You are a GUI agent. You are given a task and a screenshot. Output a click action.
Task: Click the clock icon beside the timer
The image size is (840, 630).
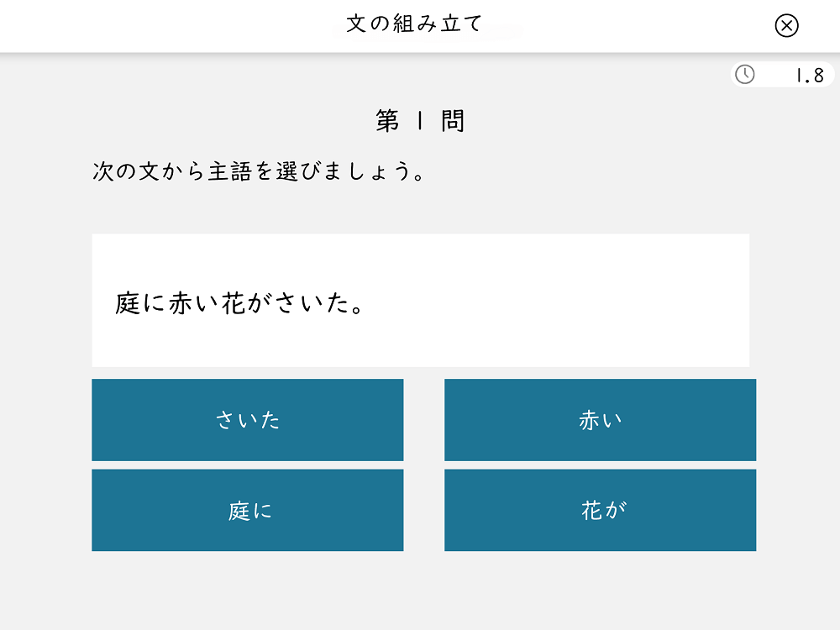(744, 75)
